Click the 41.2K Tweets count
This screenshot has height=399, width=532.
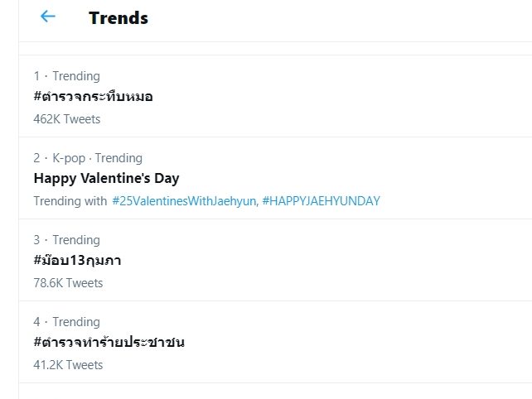(68, 365)
